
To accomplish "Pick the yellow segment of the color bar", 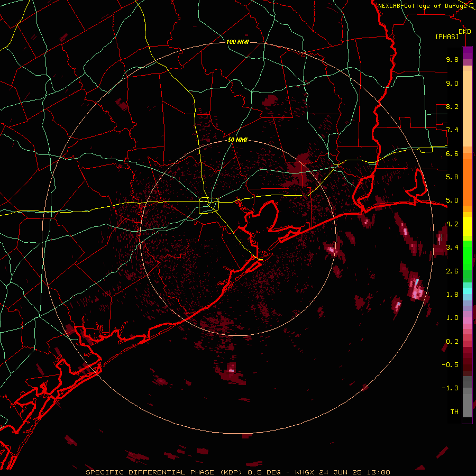I will coord(467,226).
